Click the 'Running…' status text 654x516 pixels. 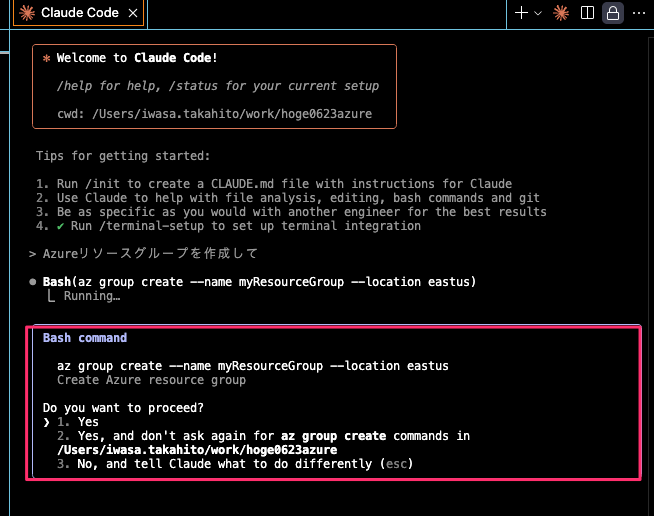92,296
